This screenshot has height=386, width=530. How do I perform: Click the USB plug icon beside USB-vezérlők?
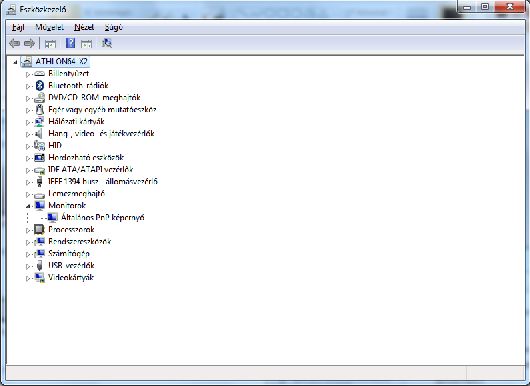(x=40, y=266)
